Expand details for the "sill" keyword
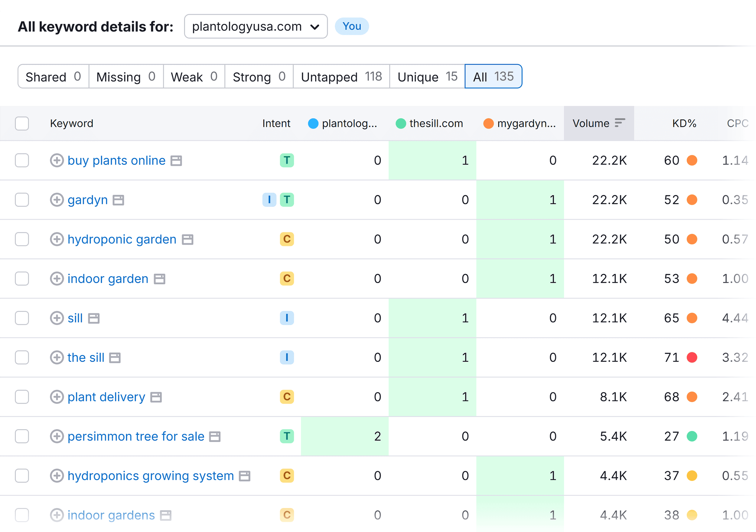The height and width of the screenshot is (532, 756). (x=57, y=318)
